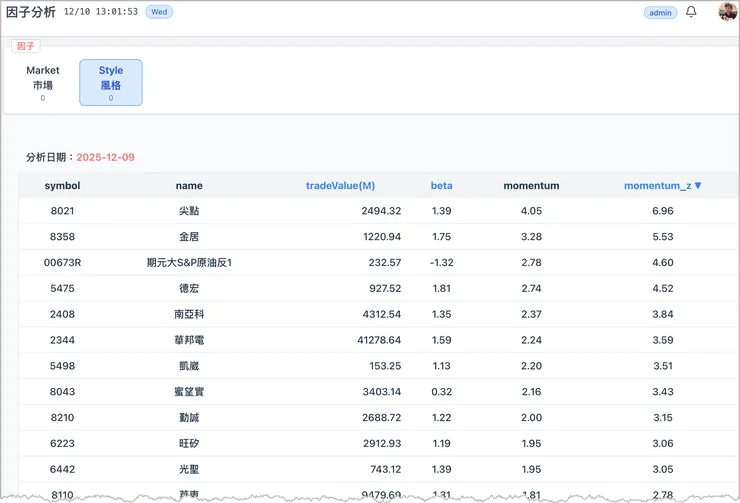The width and height of the screenshot is (740, 503).
Task: Click trade value 2494.32
Action: click(381, 211)
